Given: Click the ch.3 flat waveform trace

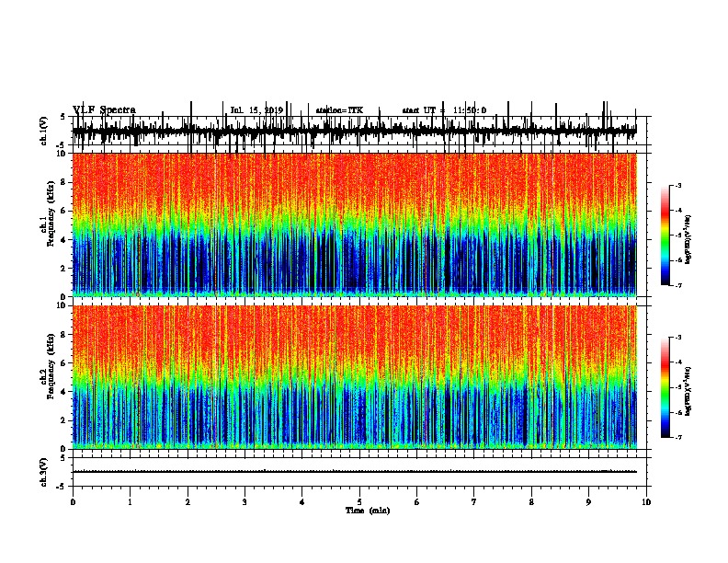Looking at the screenshot, I should coord(355,472).
